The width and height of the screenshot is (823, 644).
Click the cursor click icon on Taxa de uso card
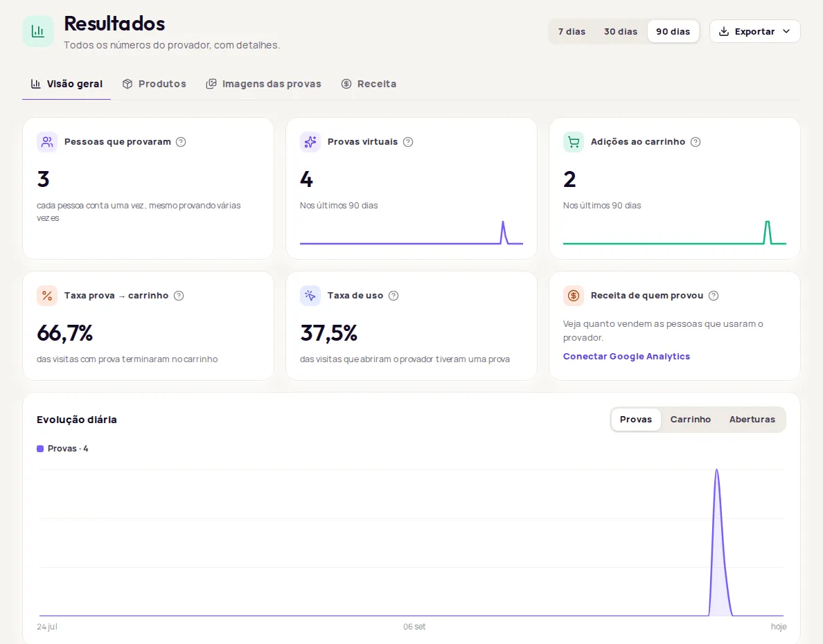[x=310, y=296]
